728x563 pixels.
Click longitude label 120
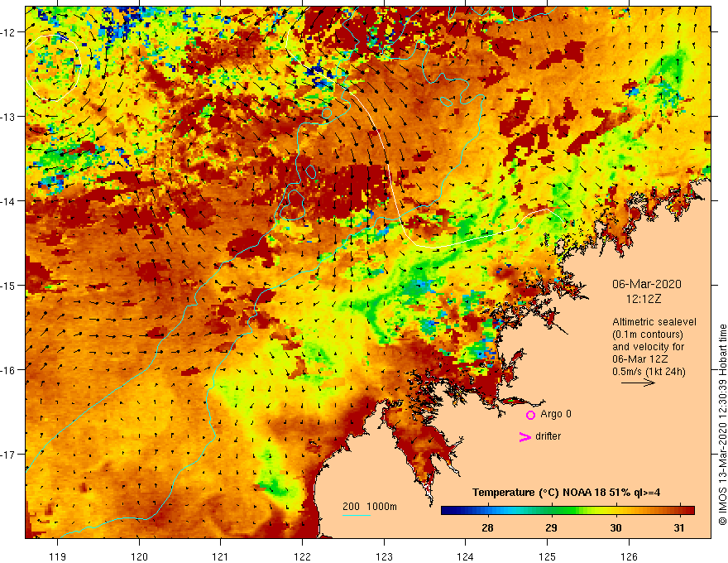point(139,556)
